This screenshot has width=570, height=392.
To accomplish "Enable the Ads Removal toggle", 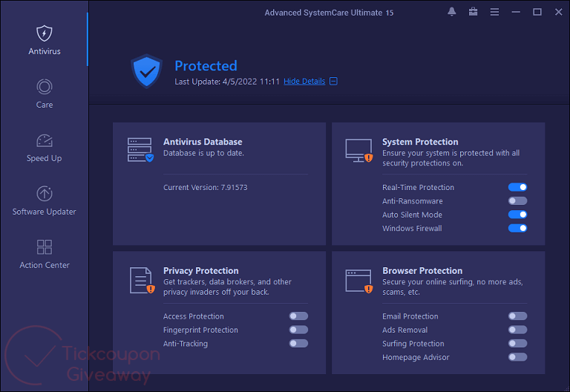I will coord(517,330).
